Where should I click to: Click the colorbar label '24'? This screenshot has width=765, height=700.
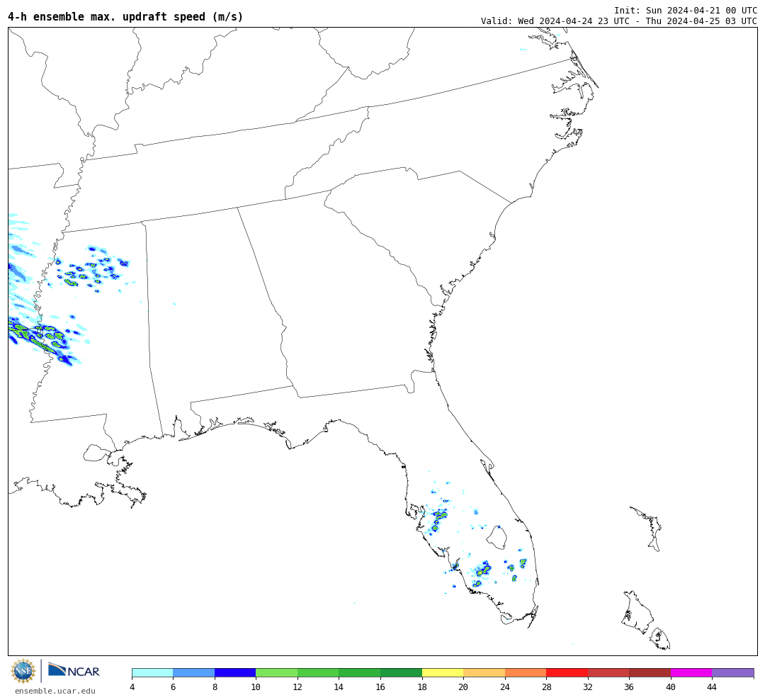click(x=505, y=687)
